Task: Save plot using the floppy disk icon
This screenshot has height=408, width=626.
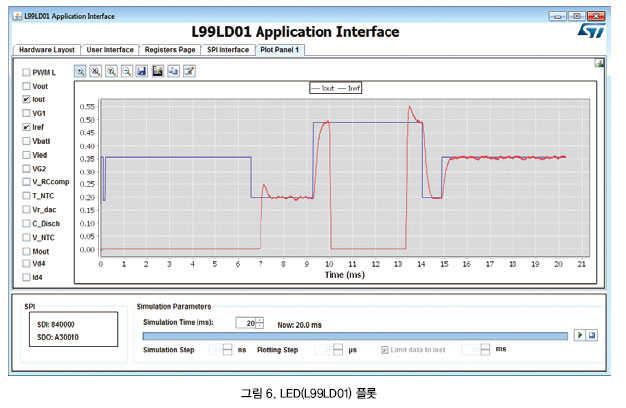Action: [x=142, y=71]
